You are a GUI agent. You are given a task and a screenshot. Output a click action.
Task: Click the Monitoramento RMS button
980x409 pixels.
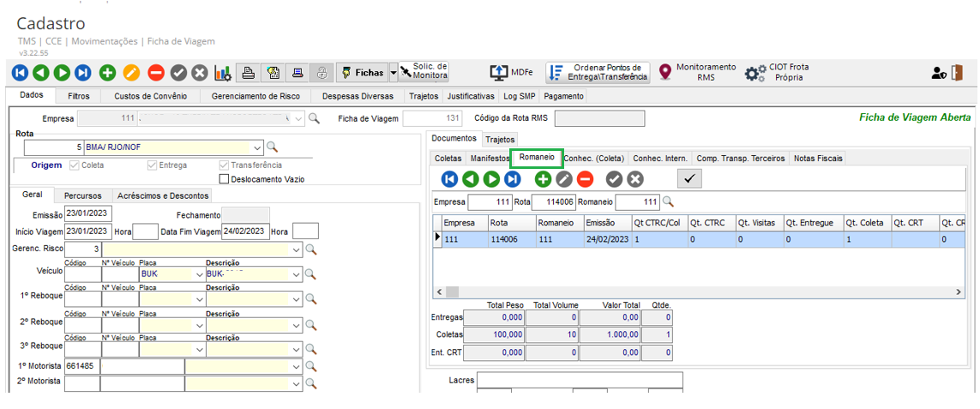coord(696,72)
